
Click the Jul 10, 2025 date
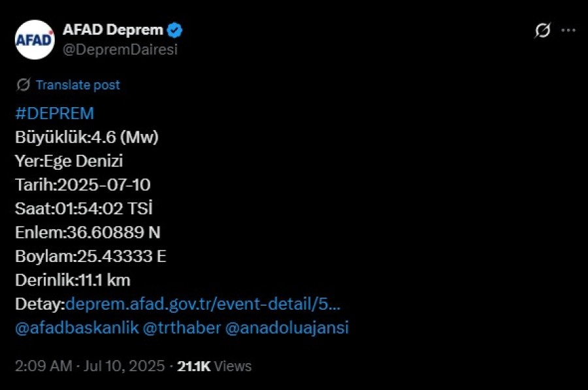[124, 366]
